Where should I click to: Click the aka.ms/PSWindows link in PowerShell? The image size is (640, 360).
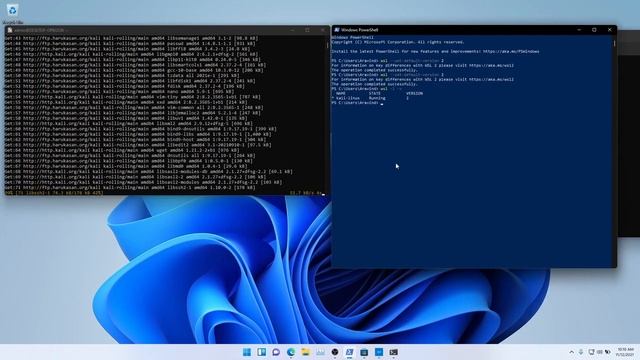pos(511,51)
